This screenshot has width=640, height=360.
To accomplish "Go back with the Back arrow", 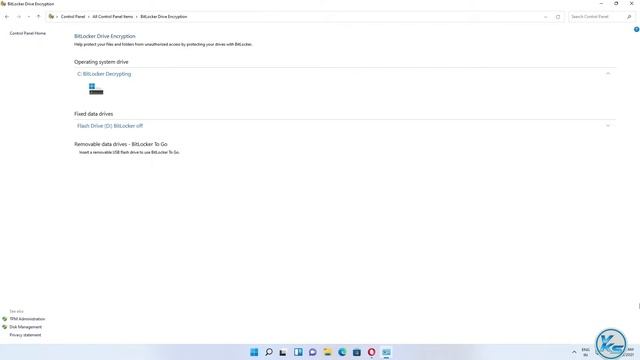I will (x=7, y=17).
